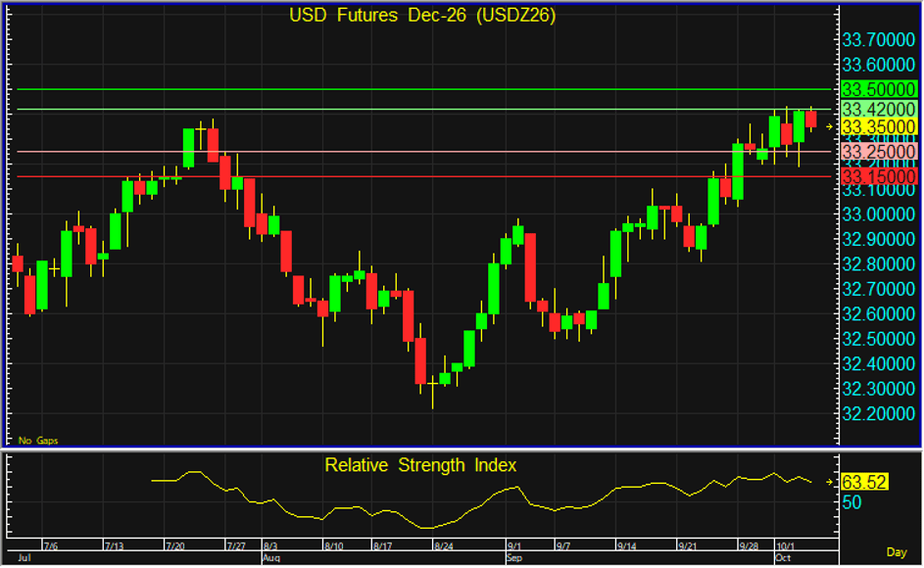The height and width of the screenshot is (568, 924).
Task: Click the RSI 50 level label
Action: (852, 502)
